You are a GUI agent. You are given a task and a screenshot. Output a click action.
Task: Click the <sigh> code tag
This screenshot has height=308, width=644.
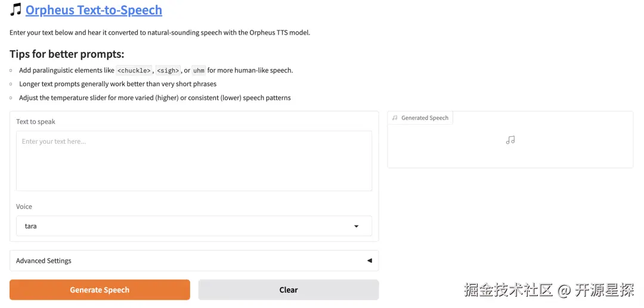point(168,70)
